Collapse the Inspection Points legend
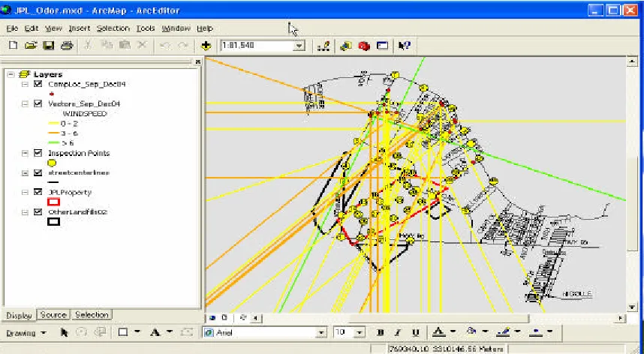The width and height of the screenshot is (644, 354). (25, 153)
